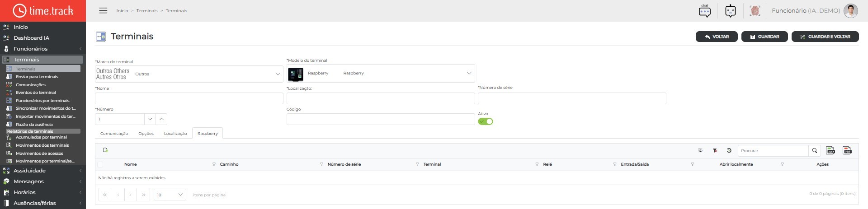Increase Número with up arrow
The image size is (868, 209).
click(162, 119)
